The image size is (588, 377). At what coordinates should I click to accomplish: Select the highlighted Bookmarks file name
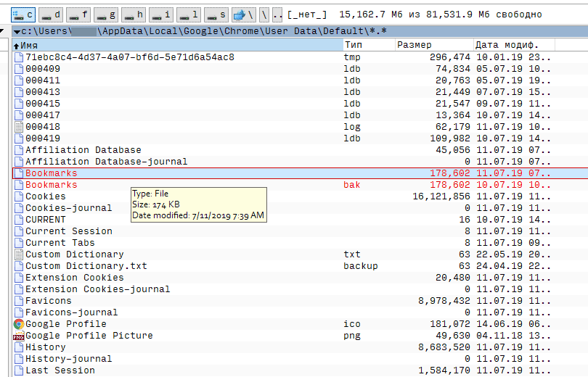[x=52, y=173]
